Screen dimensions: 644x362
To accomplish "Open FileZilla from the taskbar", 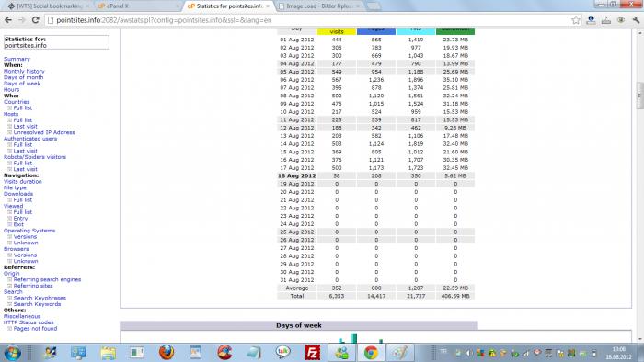I will point(313,353).
